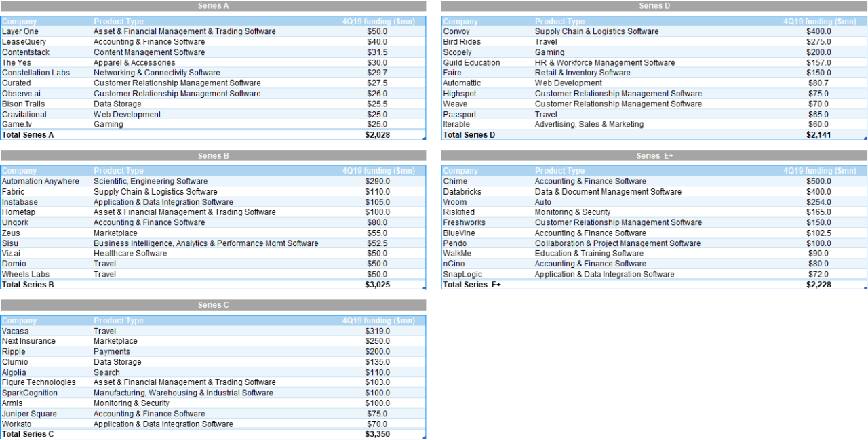868x440 pixels.
Task: Select Figure Technologies cell
Action: coord(39,382)
